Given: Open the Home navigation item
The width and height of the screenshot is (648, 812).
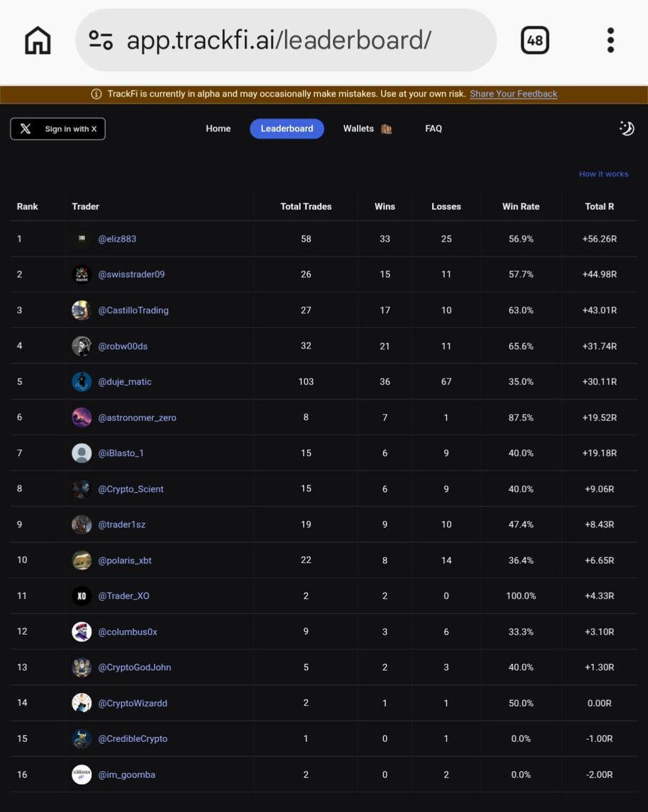Looking at the screenshot, I should coord(218,128).
